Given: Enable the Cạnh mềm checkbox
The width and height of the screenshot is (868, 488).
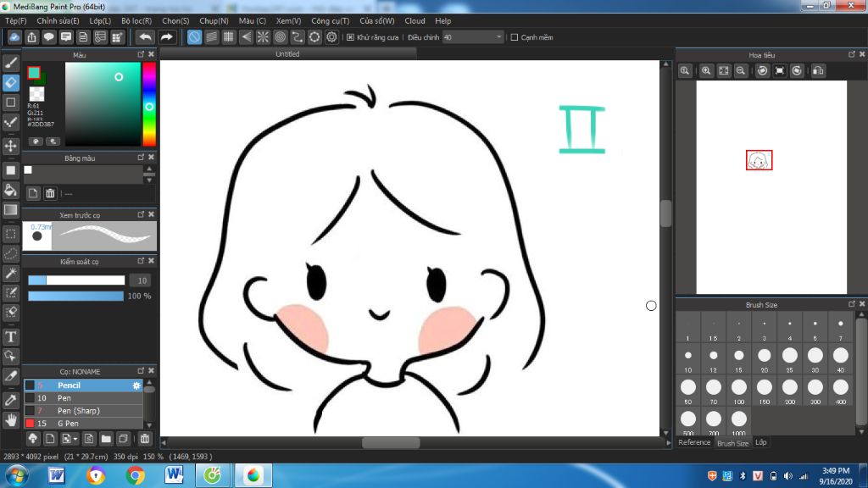Looking at the screenshot, I should (x=515, y=37).
